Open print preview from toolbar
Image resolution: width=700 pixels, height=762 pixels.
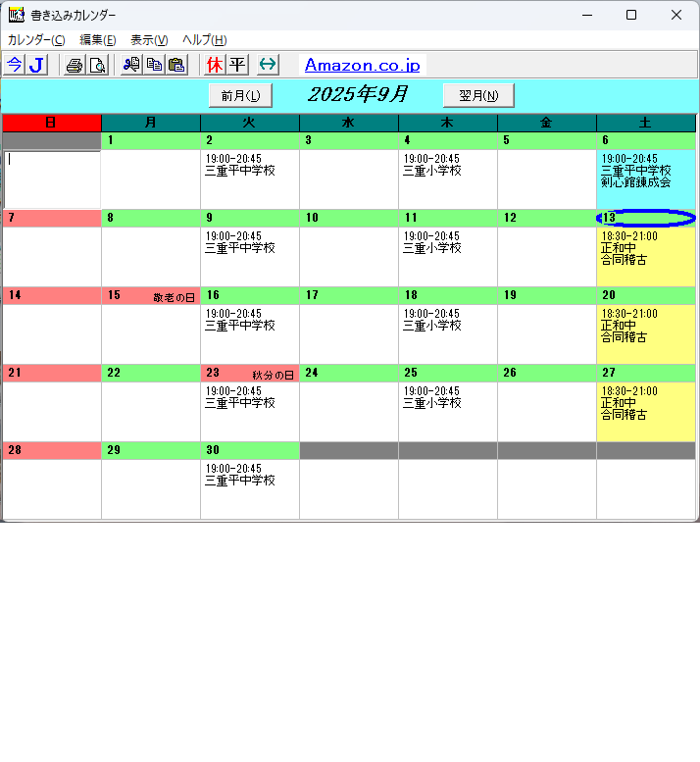tap(97, 65)
